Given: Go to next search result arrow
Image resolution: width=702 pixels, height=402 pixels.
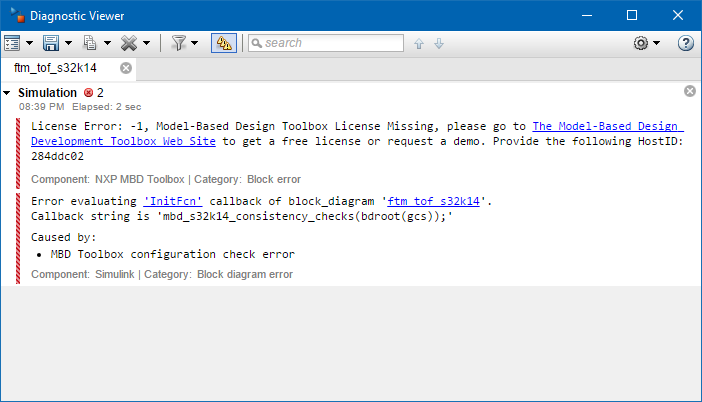Looking at the screenshot, I should [x=439, y=43].
